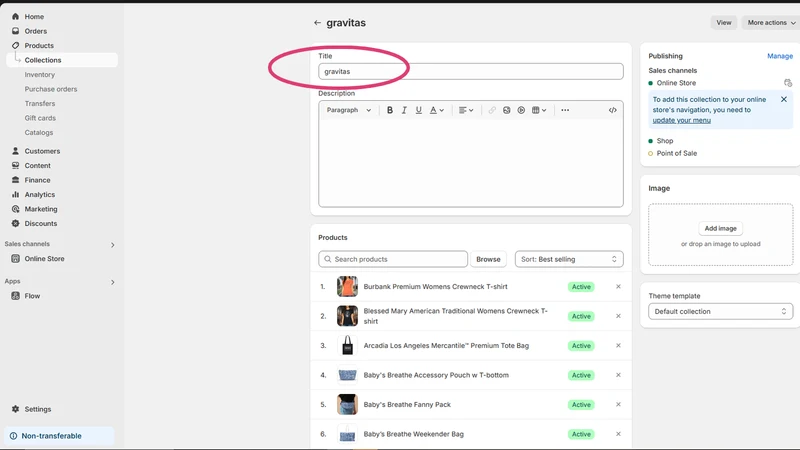Dismiss the navigation tip banner
Viewport: 800px width, 450px height.
pos(784,99)
